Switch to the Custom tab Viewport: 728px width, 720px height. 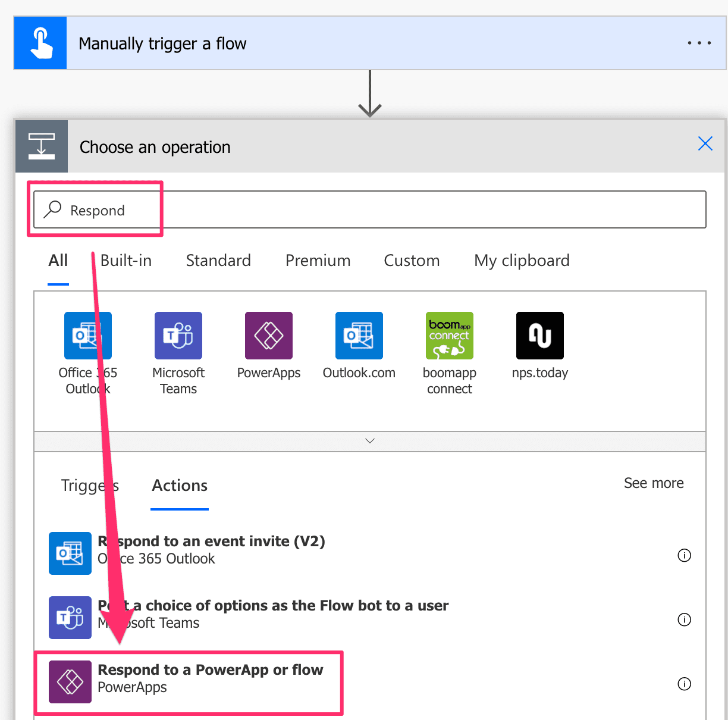412,261
